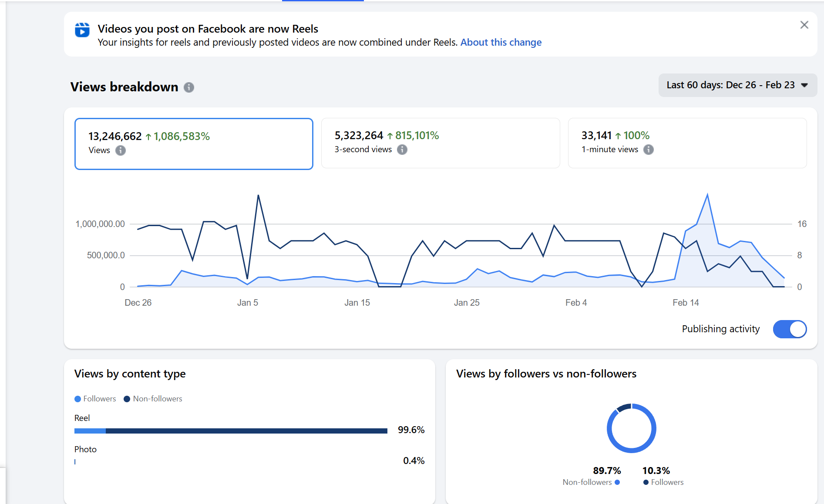Click info icon next to Views metric
Image resolution: width=824 pixels, height=504 pixels.
(121, 150)
